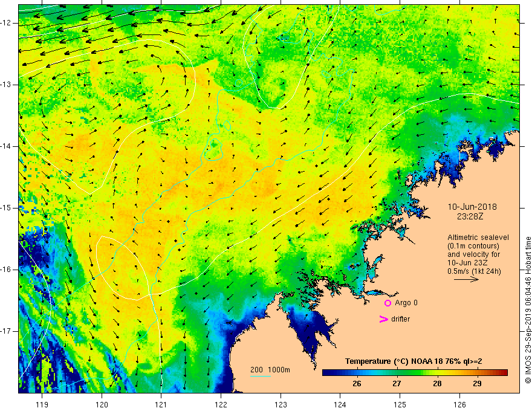Click the magenta Argo circle legend icon
The width and height of the screenshot is (532, 411).
388,303
